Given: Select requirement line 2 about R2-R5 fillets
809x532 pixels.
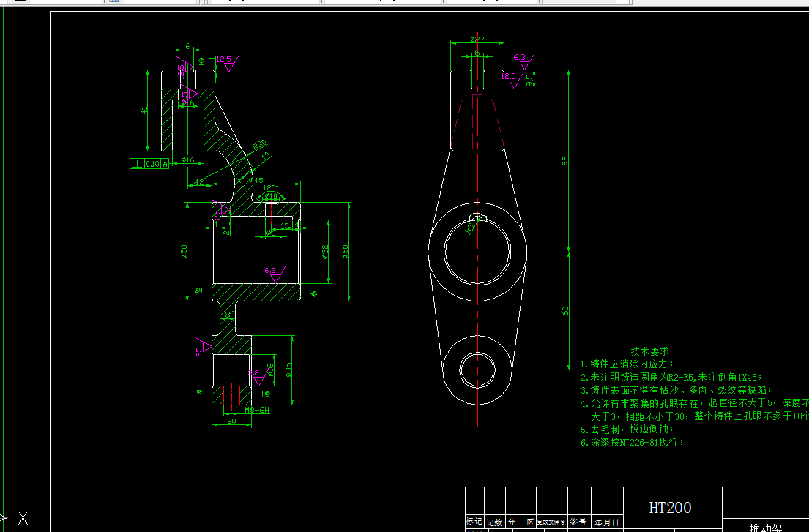Looking at the screenshot, I should [671, 378].
